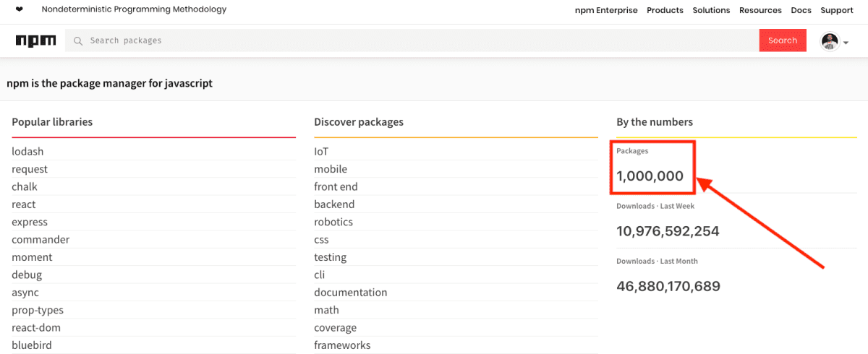The image size is (868, 354).
Task: Click the magnifier icon in search box
Action: point(78,41)
